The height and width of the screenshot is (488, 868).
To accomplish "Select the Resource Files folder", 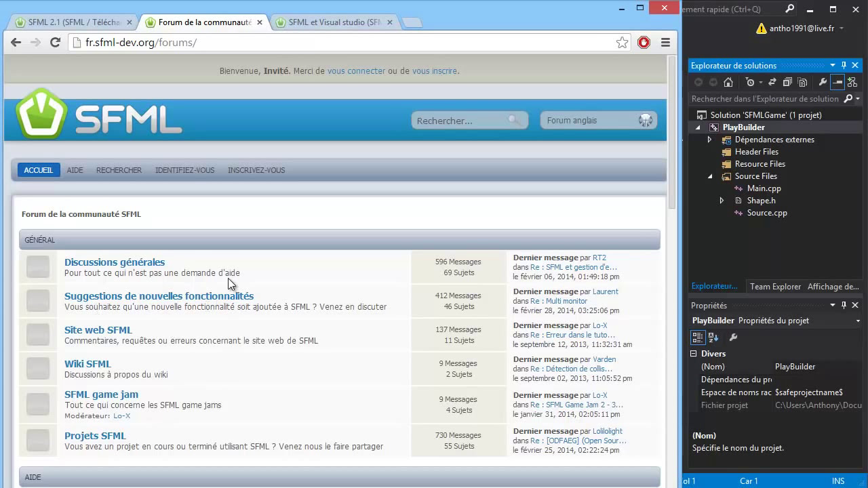I will 759,164.
